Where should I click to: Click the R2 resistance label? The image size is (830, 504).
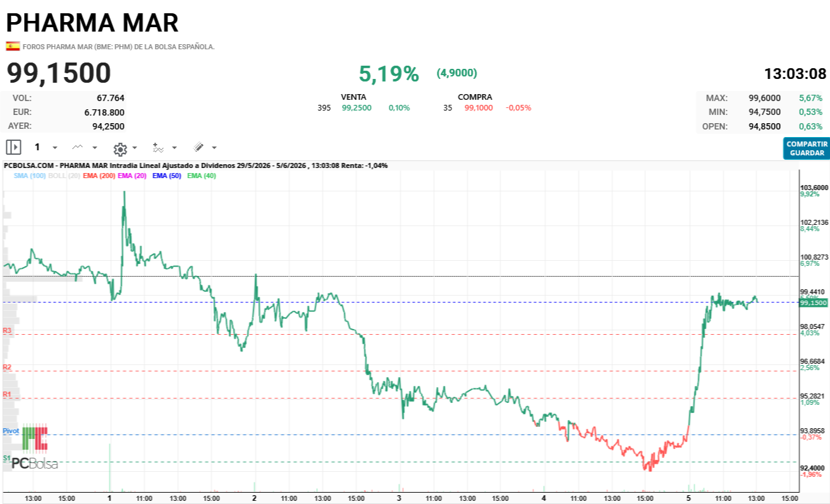(7, 367)
